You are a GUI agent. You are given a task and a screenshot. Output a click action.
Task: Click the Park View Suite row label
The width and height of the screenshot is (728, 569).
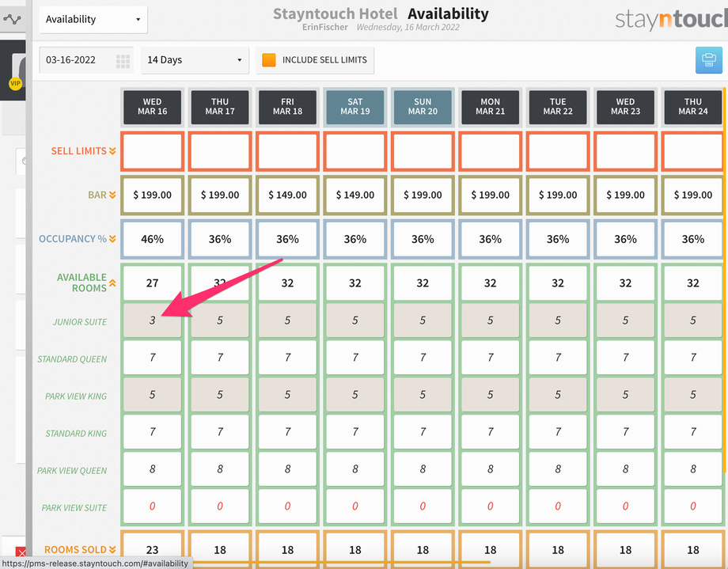click(74, 508)
